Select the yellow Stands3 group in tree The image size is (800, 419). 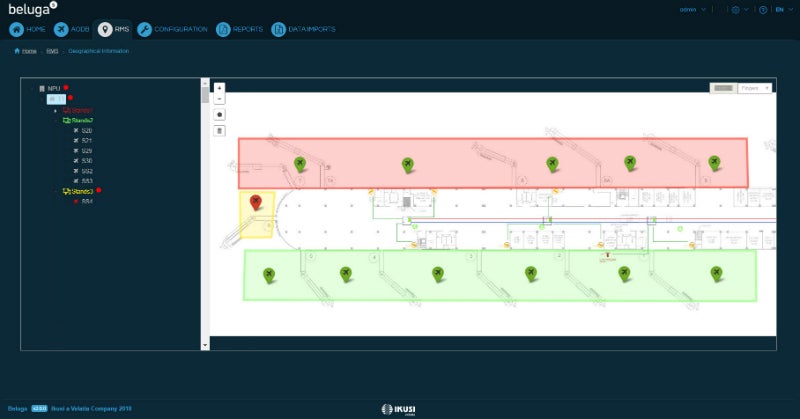82,190
